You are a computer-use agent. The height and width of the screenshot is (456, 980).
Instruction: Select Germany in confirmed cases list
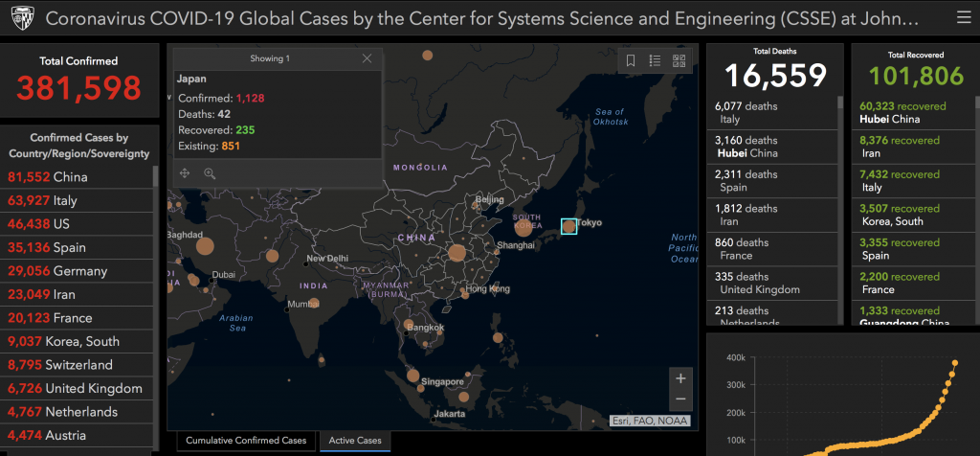[x=77, y=271]
